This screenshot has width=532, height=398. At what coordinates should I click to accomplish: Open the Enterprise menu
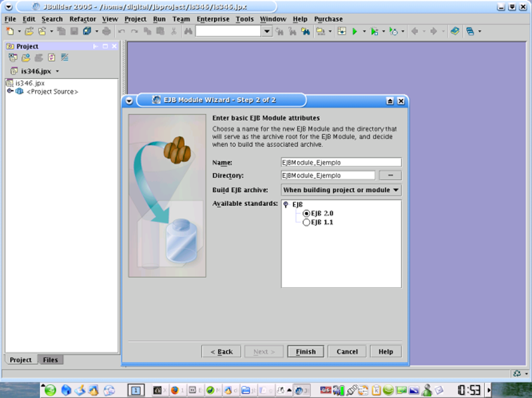213,19
